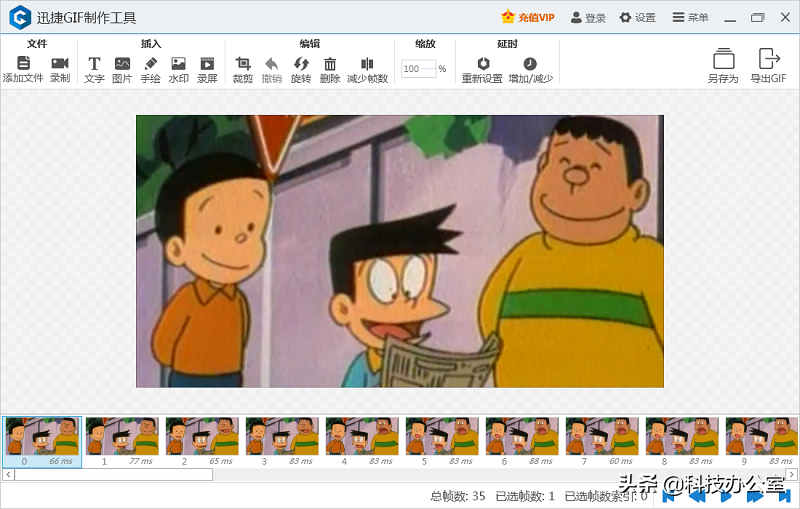Click the 已选帧数: 1 status text
This screenshot has height=509, width=800.
pyautogui.click(x=525, y=496)
